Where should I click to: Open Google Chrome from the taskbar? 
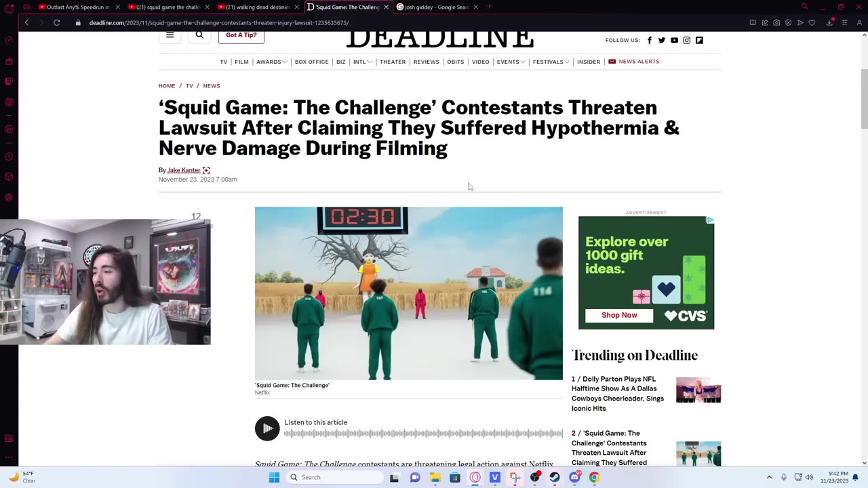594,477
